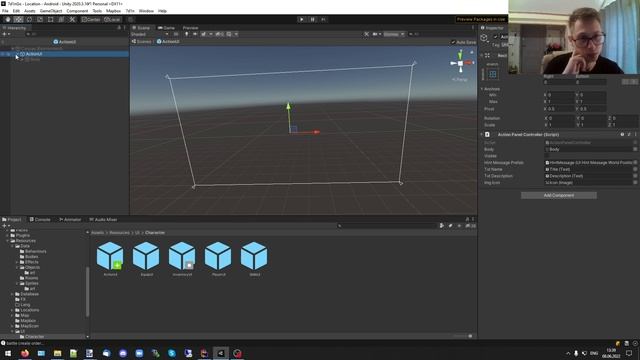Select the PlayerUI prefab asset
Viewport: 640px width, 360px height.
(218, 259)
